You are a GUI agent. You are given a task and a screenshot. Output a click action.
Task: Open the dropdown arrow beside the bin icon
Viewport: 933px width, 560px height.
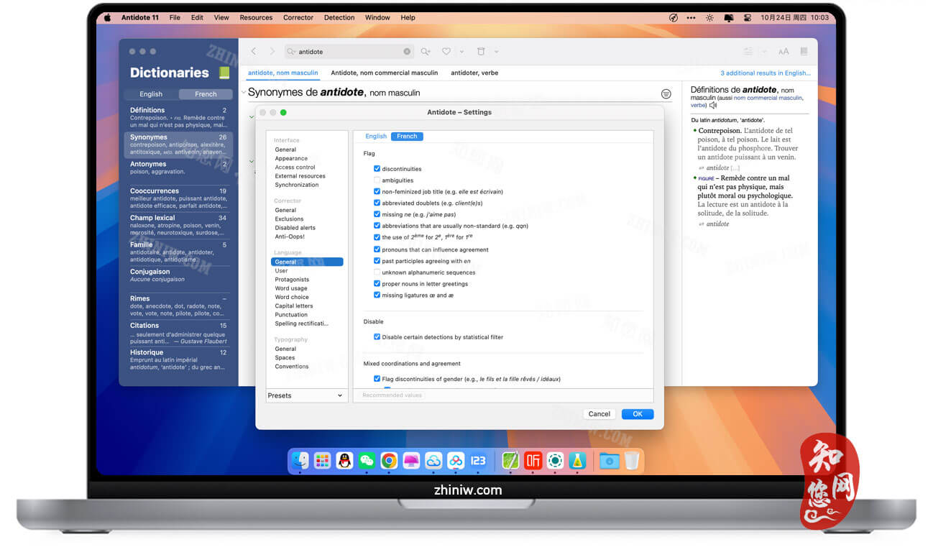click(x=496, y=52)
